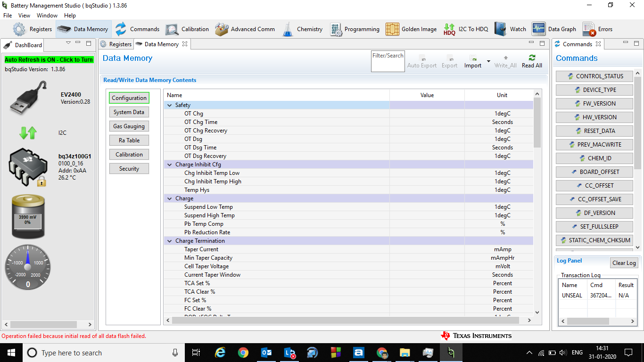
Task: Switch to the Registers tab
Action: [116, 44]
